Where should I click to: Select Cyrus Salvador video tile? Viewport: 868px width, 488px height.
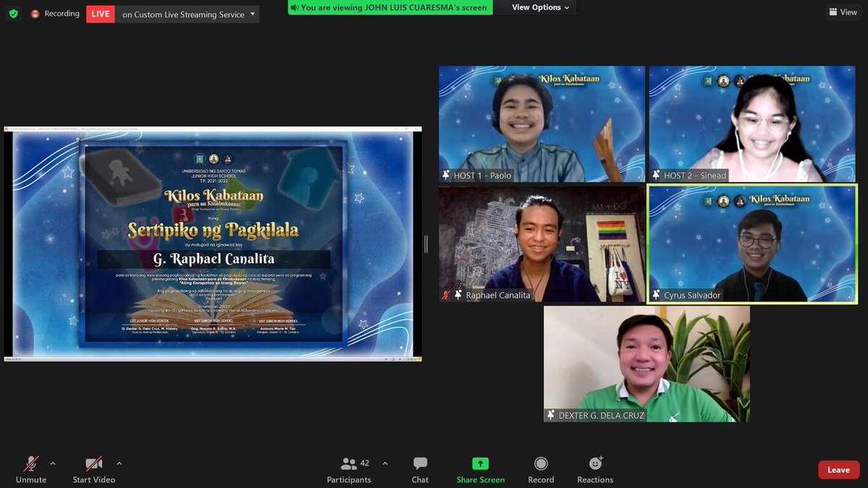coord(752,244)
